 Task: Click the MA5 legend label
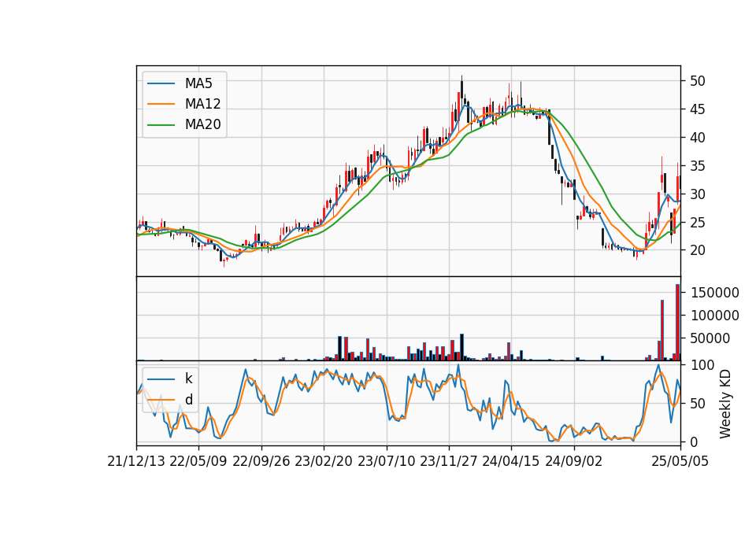click(x=198, y=83)
